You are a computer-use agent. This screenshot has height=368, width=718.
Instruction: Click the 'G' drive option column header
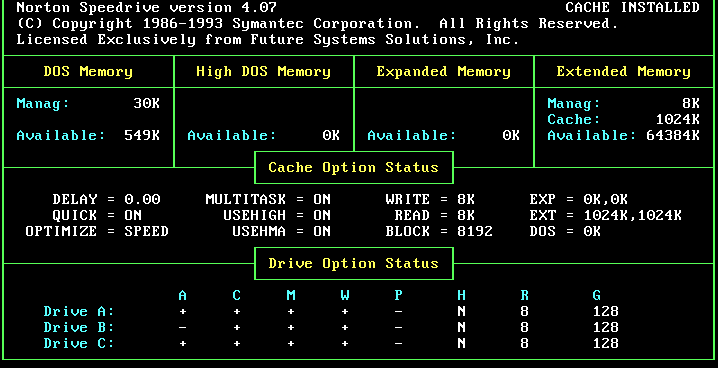pyautogui.click(x=596, y=296)
